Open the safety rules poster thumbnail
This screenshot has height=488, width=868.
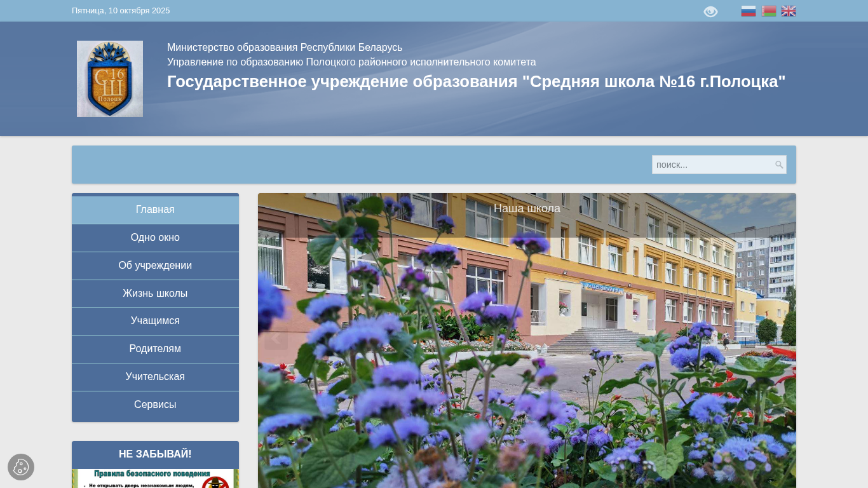click(155, 478)
